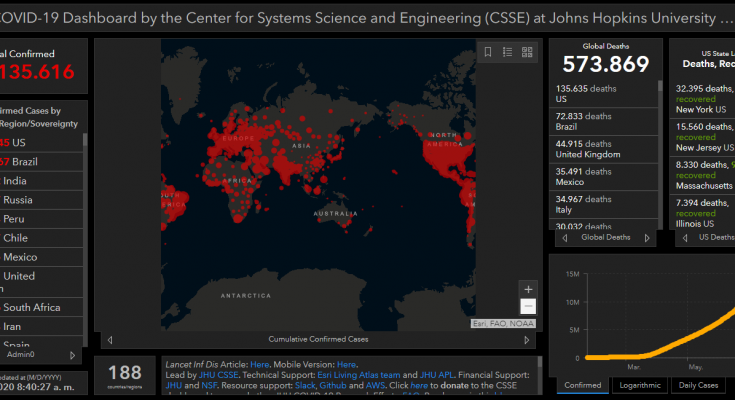Go to previous map view left arrow
The height and width of the screenshot is (400, 735).
[x=110, y=340]
